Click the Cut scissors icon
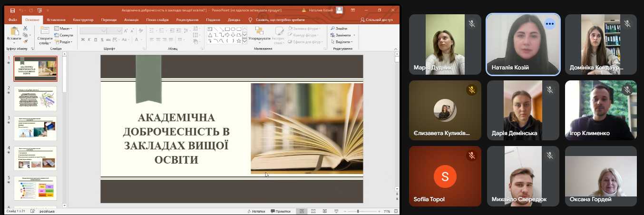The image size is (644, 215). 26,29
